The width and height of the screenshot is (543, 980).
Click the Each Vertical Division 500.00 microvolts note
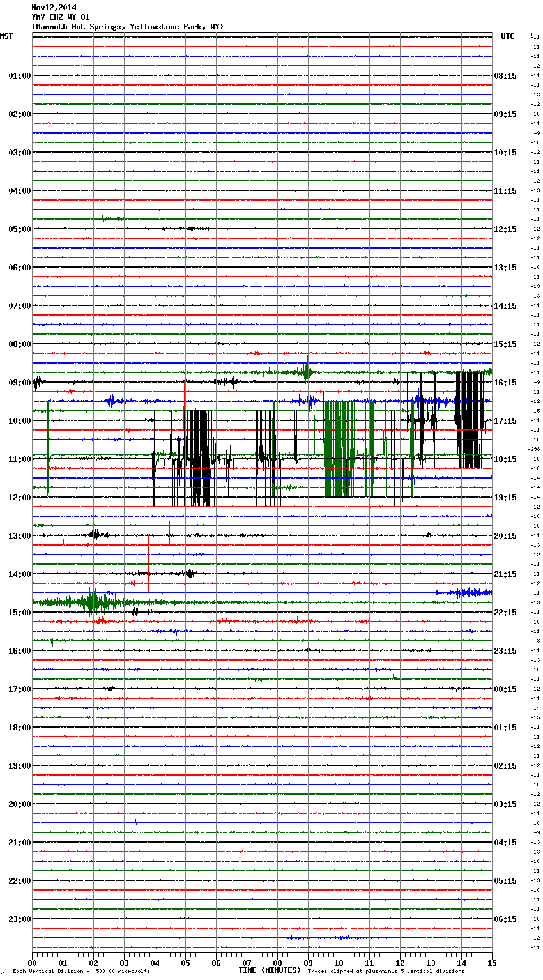click(x=82, y=972)
